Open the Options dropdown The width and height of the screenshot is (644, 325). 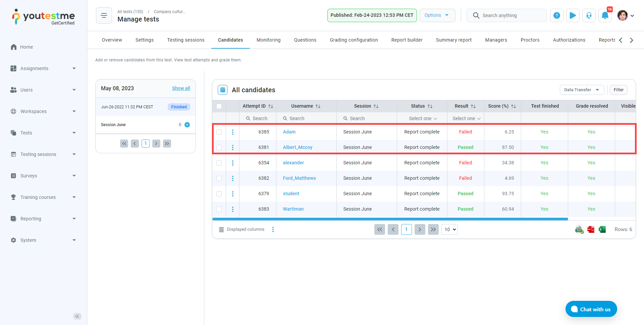(x=437, y=15)
